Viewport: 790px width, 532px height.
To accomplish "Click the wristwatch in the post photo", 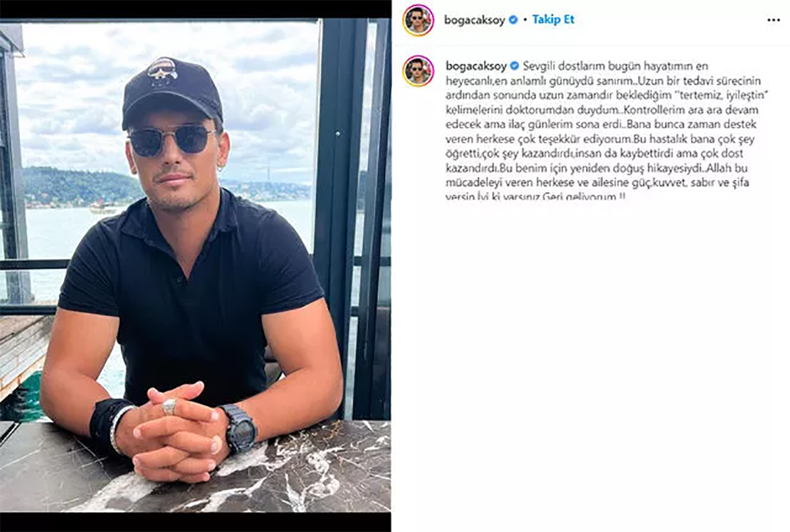I will pos(239,427).
